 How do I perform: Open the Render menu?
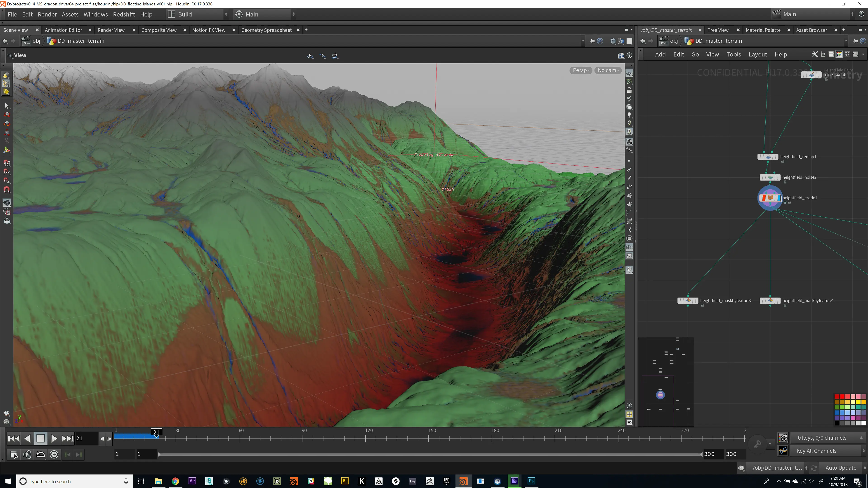47,14
